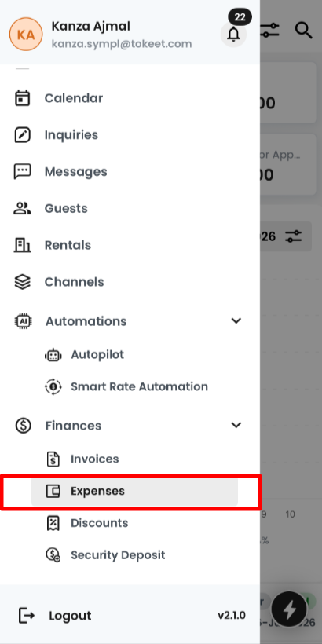Click the Inquiries pencil icon

click(22, 135)
